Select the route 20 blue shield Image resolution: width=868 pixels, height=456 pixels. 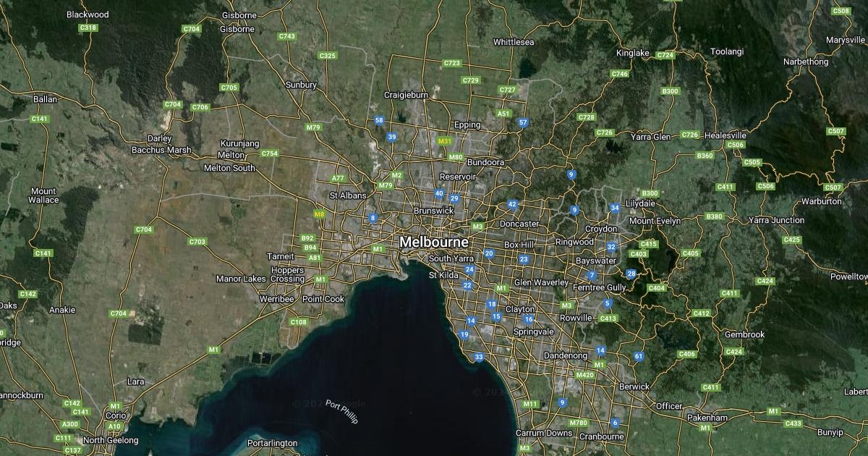pyautogui.click(x=489, y=253)
